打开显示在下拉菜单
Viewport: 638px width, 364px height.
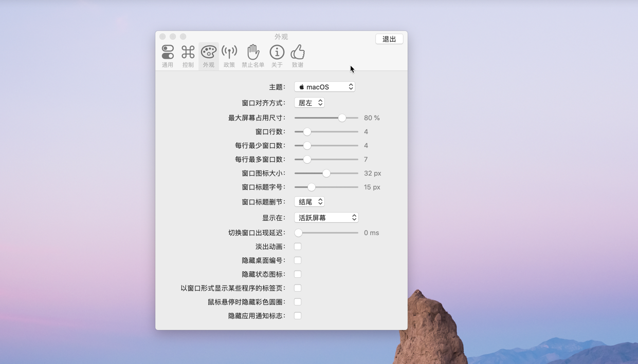click(x=326, y=217)
